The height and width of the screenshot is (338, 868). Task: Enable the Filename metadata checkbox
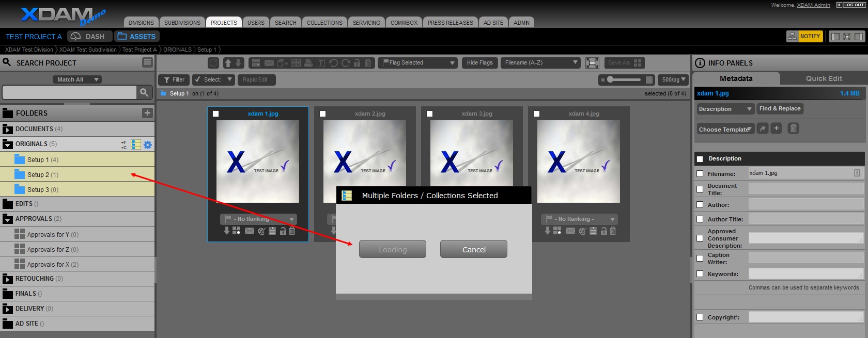coord(700,174)
